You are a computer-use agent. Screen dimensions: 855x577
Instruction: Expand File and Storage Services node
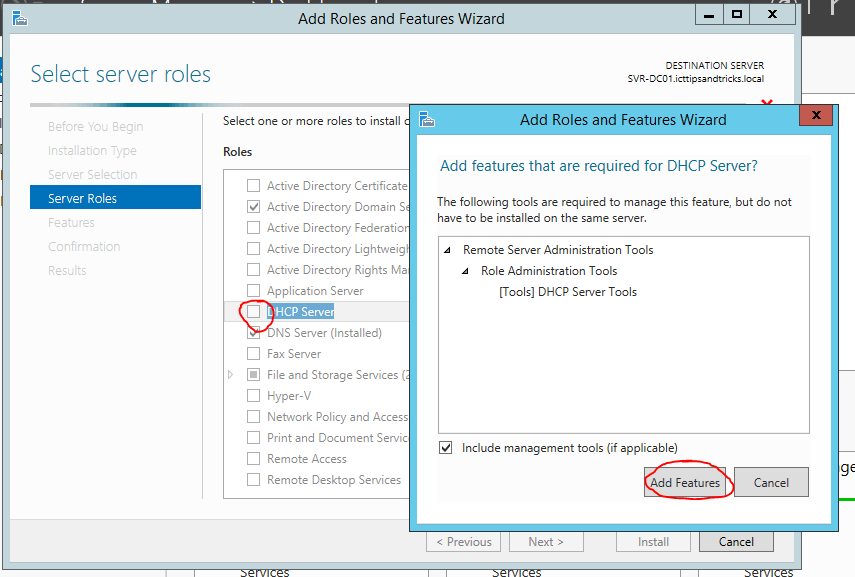click(231, 375)
